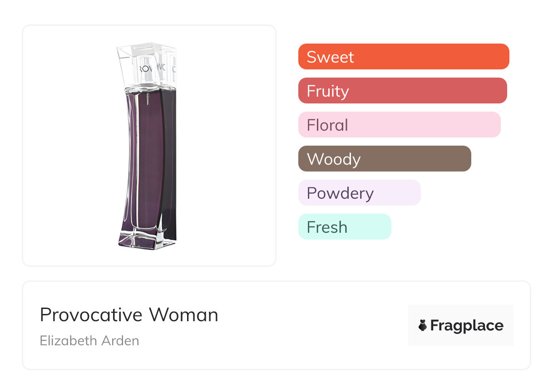Viewport: 553px width, 392px height.
Task: Click the word Provocative in the title
Action: pos(92,315)
